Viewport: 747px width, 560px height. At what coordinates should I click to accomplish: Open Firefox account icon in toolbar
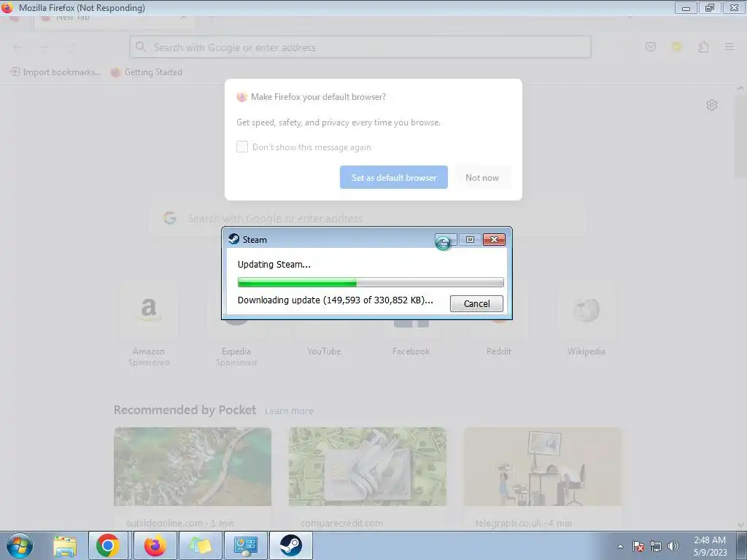point(676,47)
